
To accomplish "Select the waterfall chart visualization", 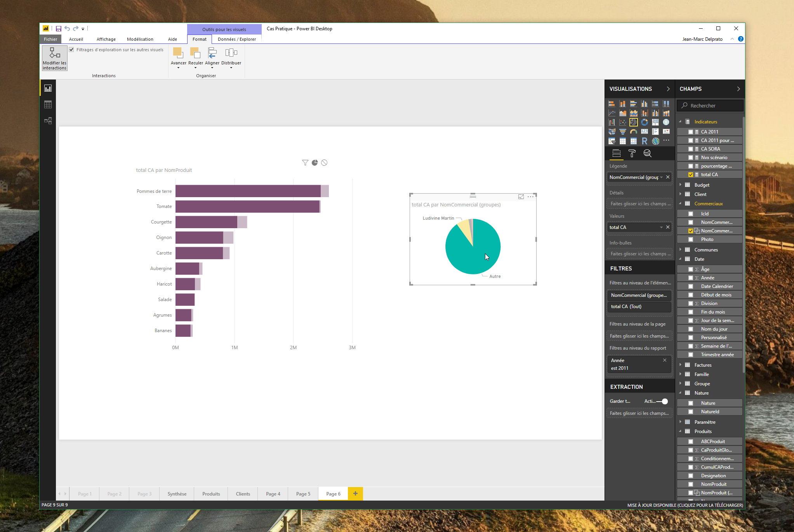I will click(612, 122).
